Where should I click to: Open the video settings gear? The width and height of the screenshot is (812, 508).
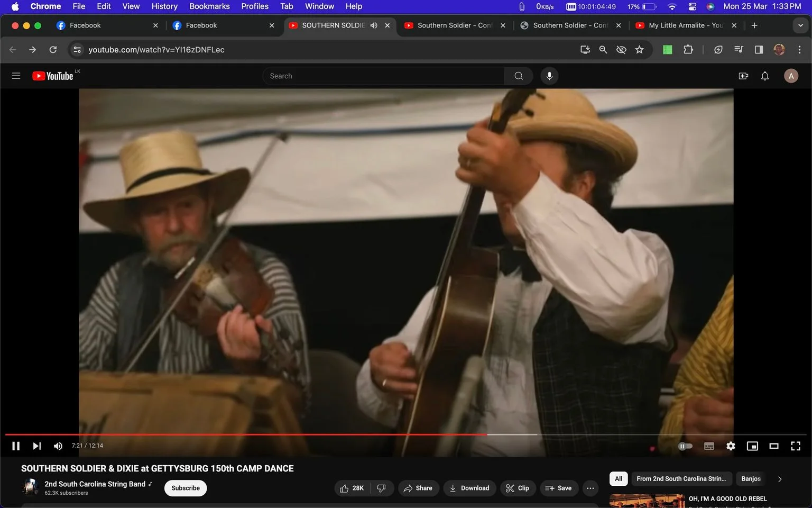pos(731,446)
